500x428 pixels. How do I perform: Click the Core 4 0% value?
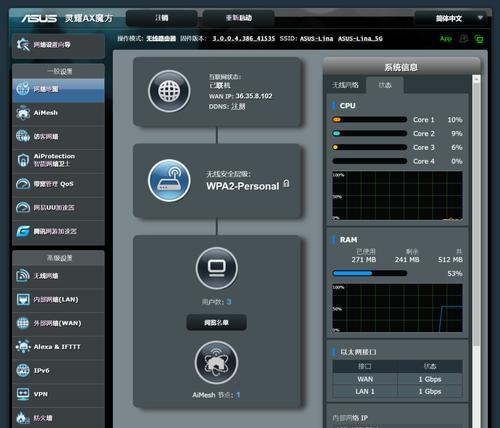click(457, 161)
